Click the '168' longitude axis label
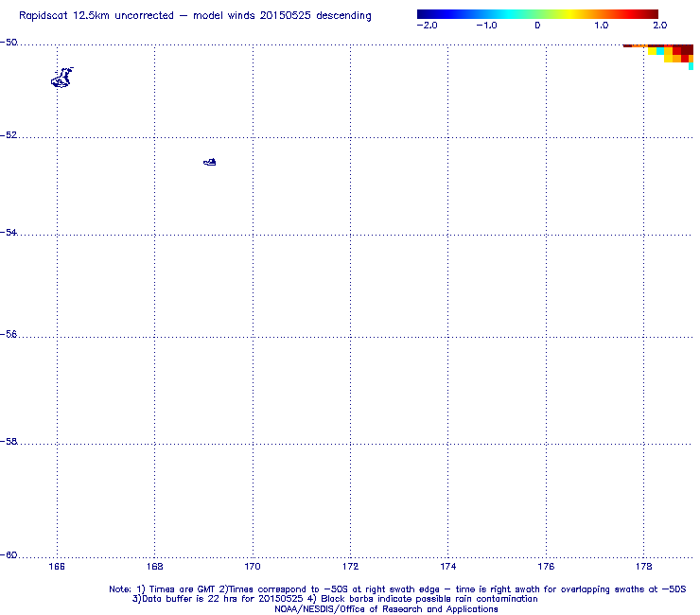The image size is (700, 615). pyautogui.click(x=154, y=567)
